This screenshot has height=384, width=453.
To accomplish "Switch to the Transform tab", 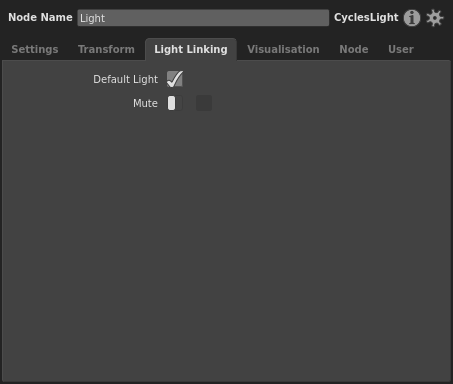I will [106, 49].
